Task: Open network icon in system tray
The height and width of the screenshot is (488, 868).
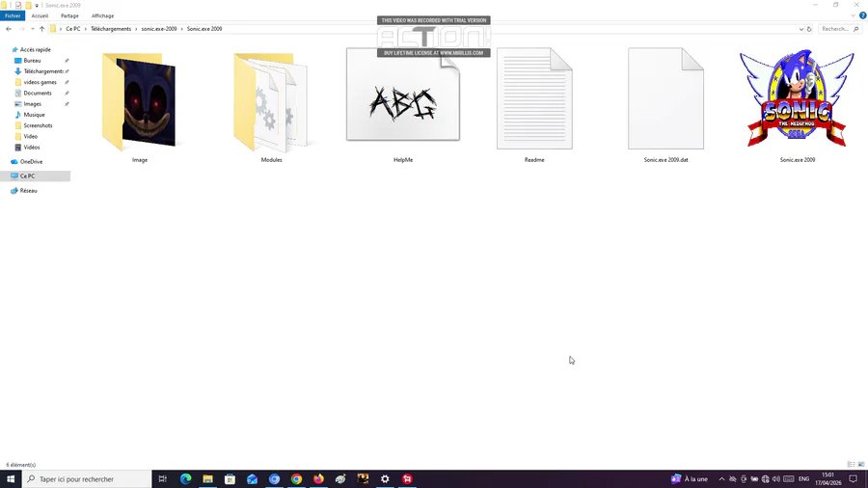Action: [x=765, y=479]
